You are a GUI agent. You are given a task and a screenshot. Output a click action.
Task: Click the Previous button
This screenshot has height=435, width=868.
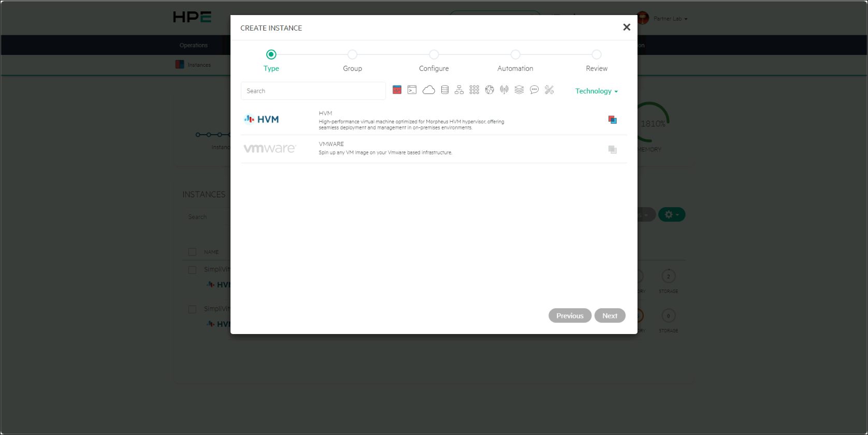tap(570, 316)
